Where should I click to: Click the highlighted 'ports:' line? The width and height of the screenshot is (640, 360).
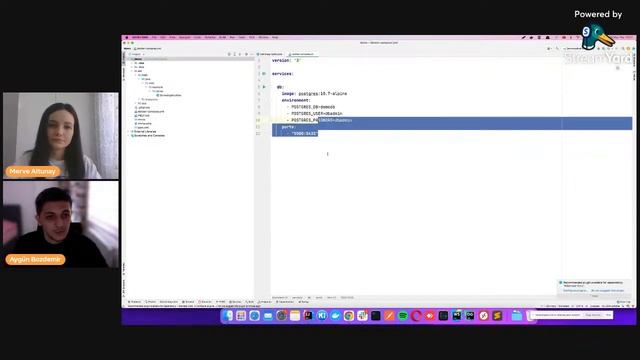pyautogui.click(x=288, y=127)
